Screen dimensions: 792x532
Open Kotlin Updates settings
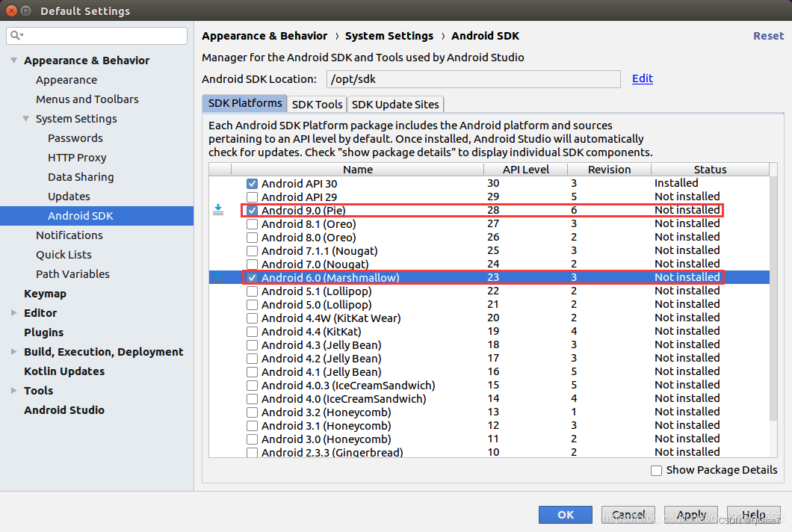[x=64, y=371]
